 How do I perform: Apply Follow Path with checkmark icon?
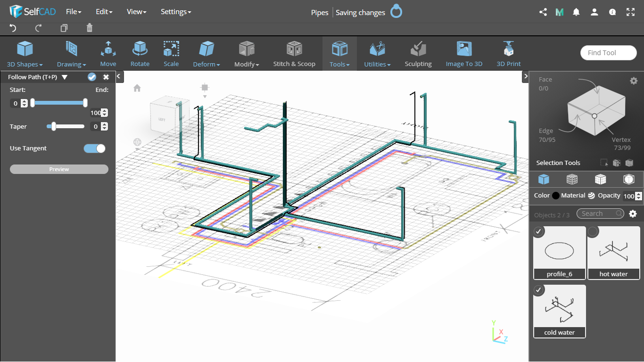[92, 77]
